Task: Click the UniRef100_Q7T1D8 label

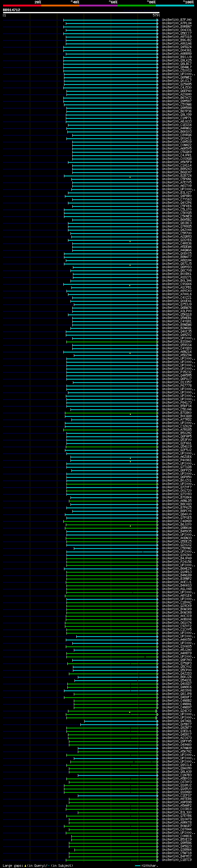Action: tap(176, 467)
